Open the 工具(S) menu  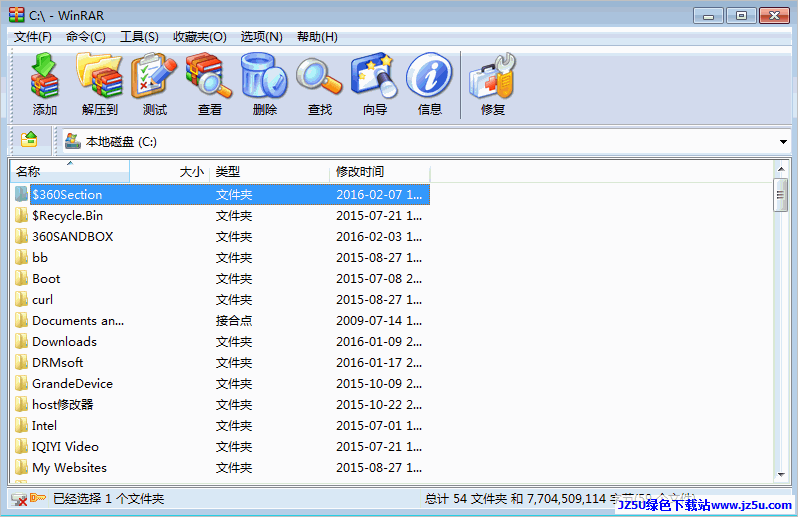(139, 37)
